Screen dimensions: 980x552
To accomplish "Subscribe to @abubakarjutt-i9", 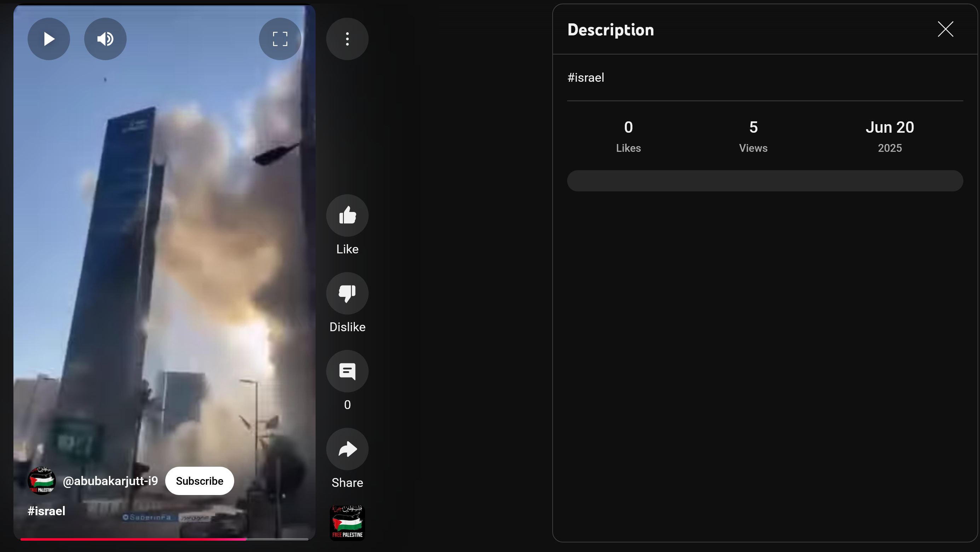I will tap(199, 481).
